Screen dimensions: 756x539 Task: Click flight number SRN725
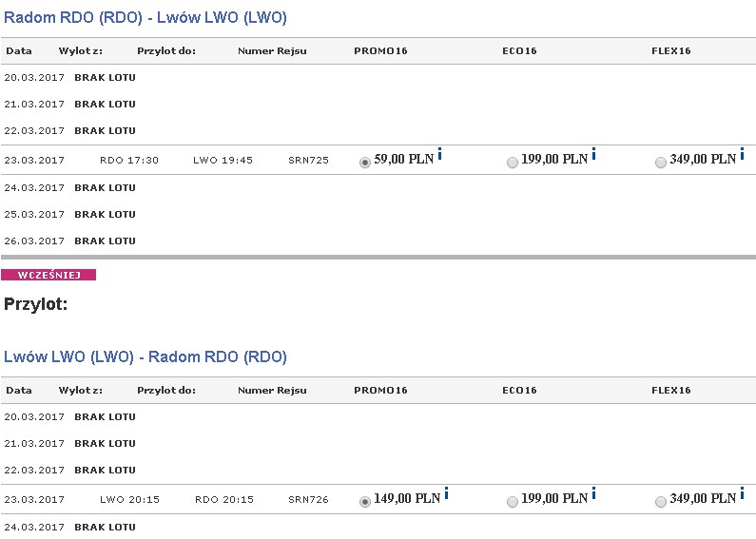(308, 161)
